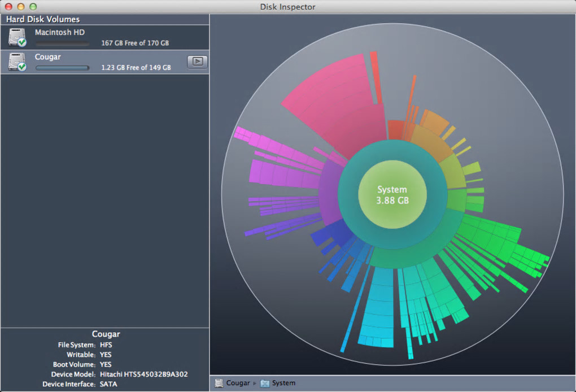The height and width of the screenshot is (392, 576).
Task: Start scan with Cougar's play button
Action: pyautogui.click(x=197, y=62)
